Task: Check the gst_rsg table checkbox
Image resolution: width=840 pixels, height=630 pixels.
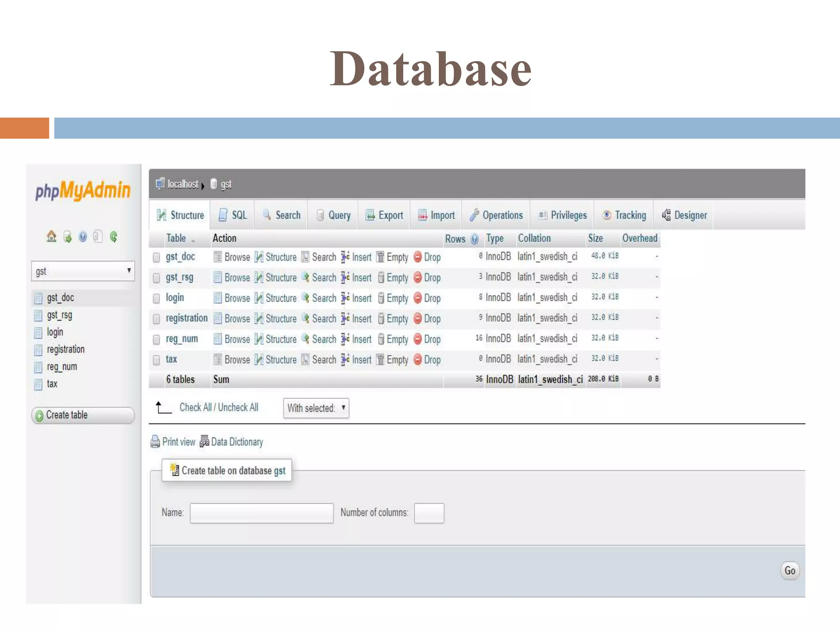Action: [x=156, y=278]
